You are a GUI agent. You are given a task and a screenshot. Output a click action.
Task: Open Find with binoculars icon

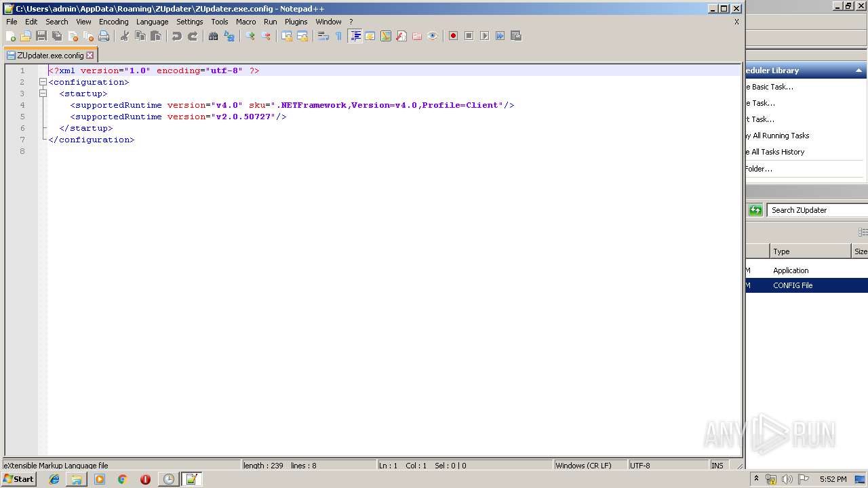214,36
